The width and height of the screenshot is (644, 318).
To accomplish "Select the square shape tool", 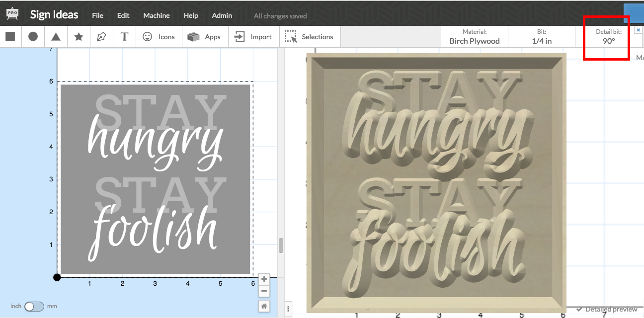I will pos(10,37).
